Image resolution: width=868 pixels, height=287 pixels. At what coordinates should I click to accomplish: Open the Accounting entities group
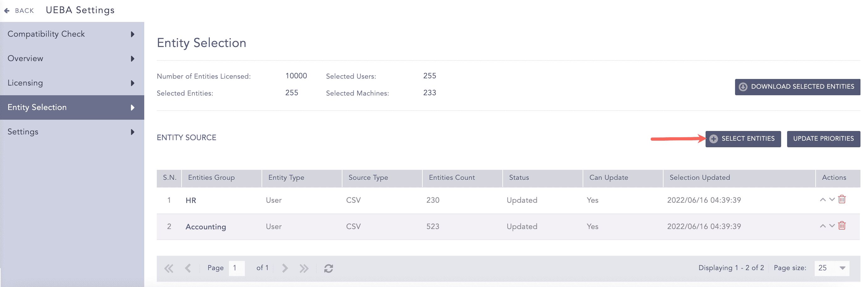206,226
